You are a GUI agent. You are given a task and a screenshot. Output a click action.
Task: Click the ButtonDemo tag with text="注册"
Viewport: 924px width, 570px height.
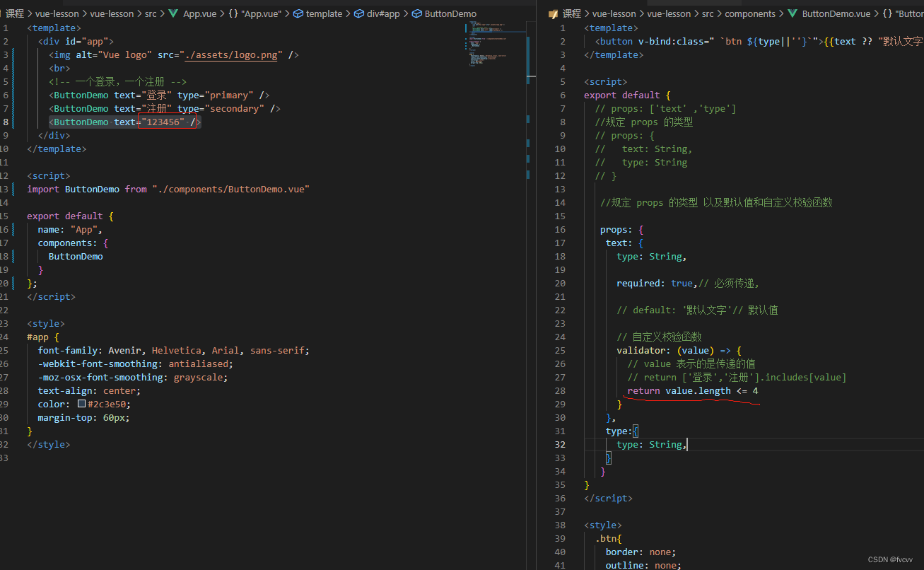tap(165, 108)
